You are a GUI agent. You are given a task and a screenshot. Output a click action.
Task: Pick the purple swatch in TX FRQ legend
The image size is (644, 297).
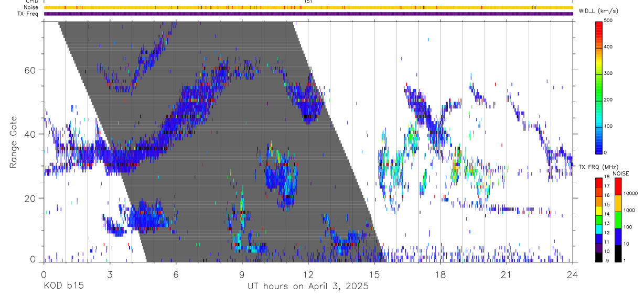(599, 248)
